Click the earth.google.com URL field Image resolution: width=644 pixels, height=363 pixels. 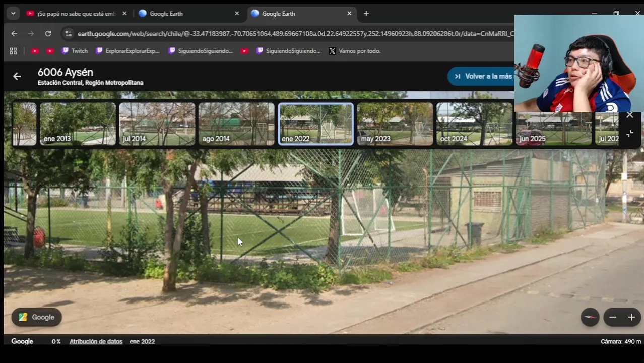tap(295, 34)
